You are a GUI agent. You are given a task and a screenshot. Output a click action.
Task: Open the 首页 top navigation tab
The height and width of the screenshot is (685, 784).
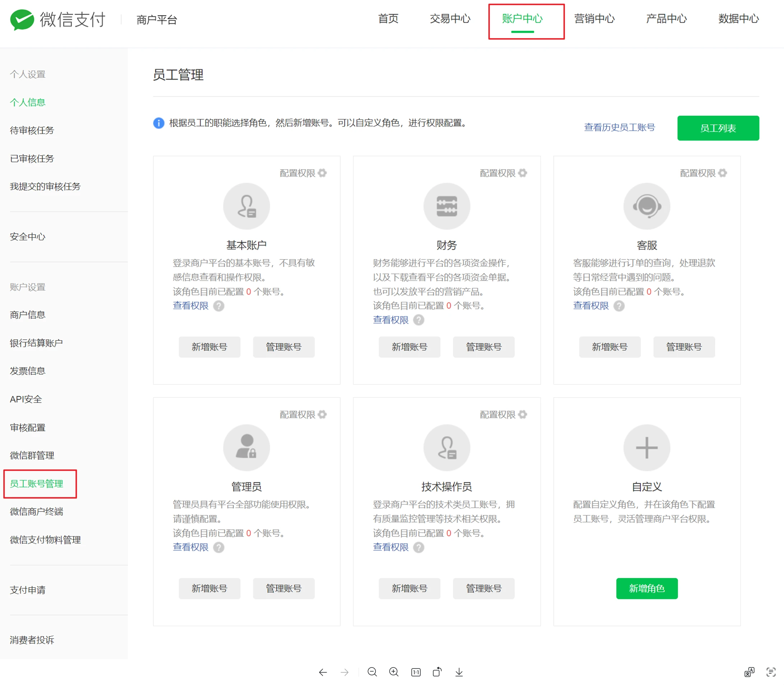coord(388,19)
